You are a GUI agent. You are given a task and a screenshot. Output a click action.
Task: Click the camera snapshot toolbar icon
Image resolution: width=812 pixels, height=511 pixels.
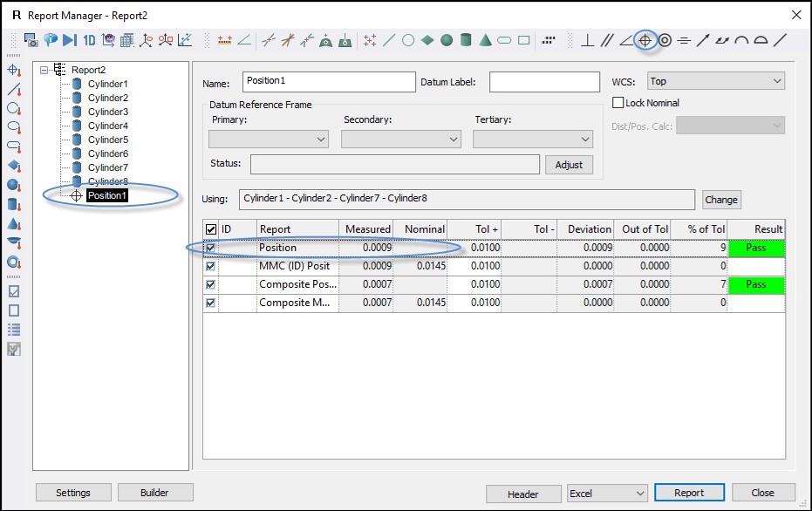(x=31, y=40)
